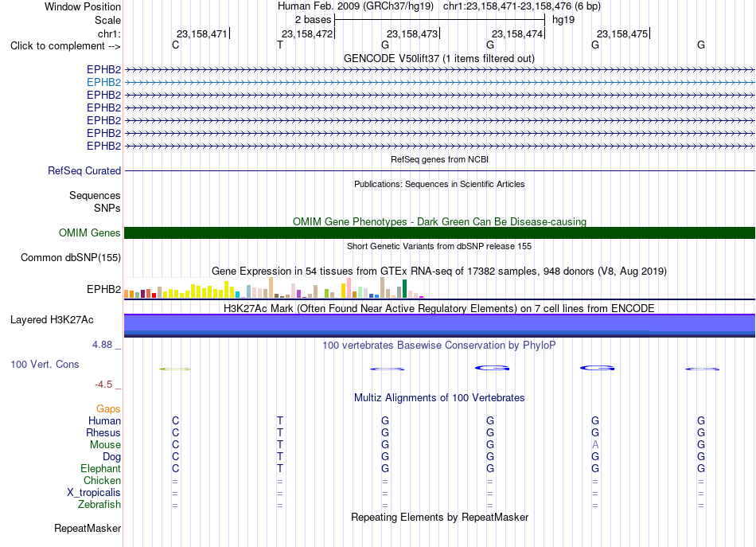Click base C in the complement sequence row
Viewport: 756px width, 547px height.
click(x=176, y=45)
